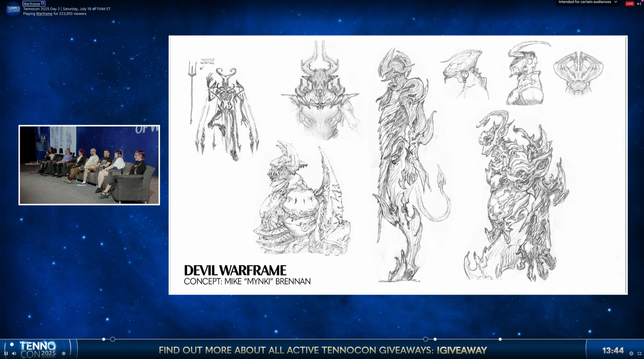Pause the live stream

[x=6, y=353]
